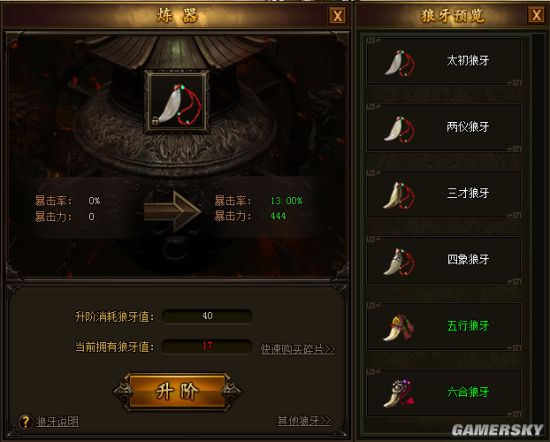Open the 快速购买碎片 quick purchase link
550x442 pixels.
coord(298,349)
